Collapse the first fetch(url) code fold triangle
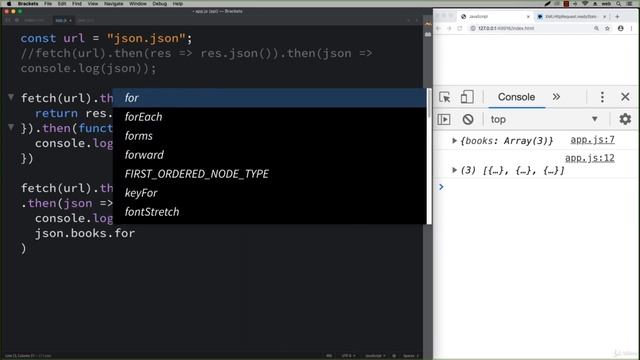 [x=11, y=97]
